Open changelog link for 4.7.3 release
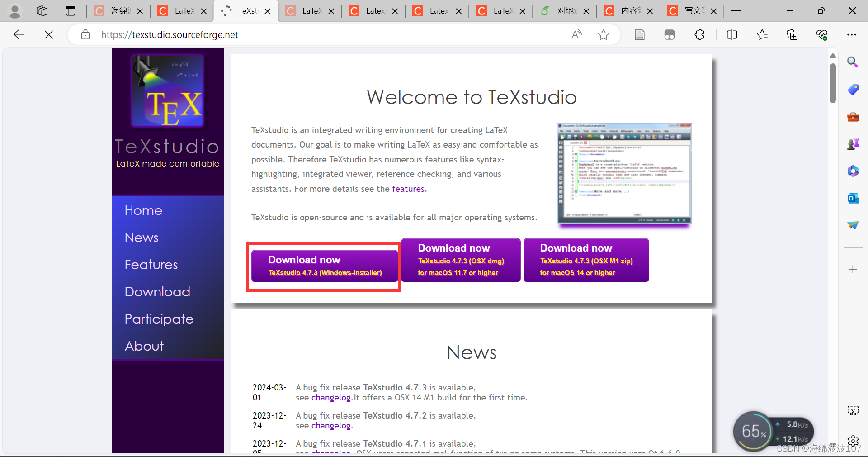 [331, 398]
